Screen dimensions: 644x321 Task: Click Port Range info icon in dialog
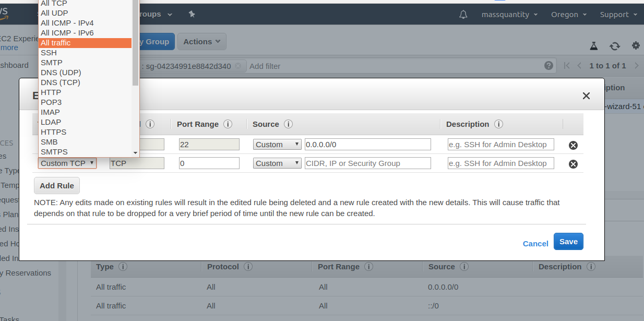coord(228,124)
